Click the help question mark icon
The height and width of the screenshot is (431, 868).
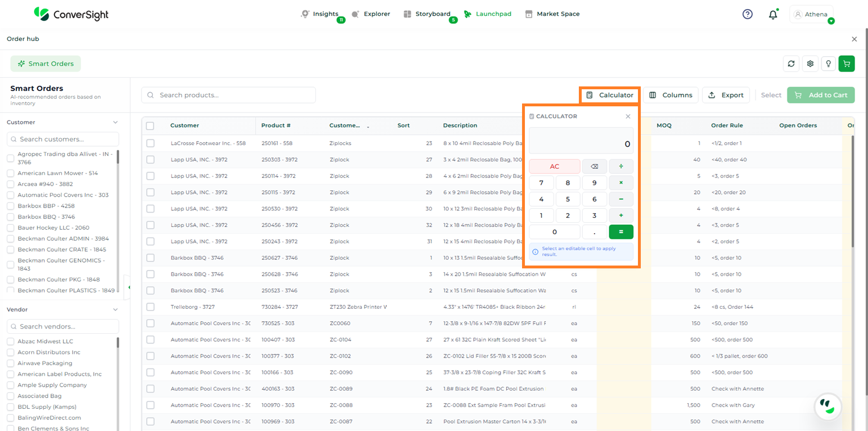[x=748, y=14]
